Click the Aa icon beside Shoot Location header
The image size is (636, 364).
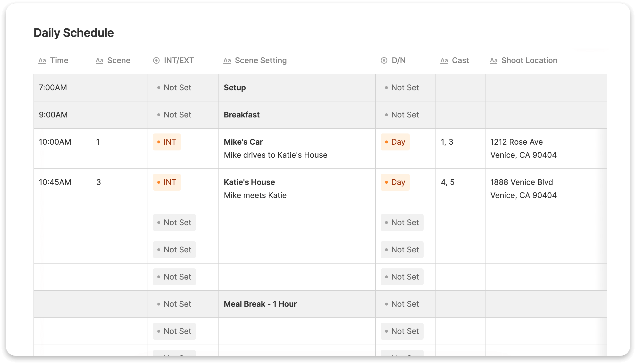click(x=494, y=60)
